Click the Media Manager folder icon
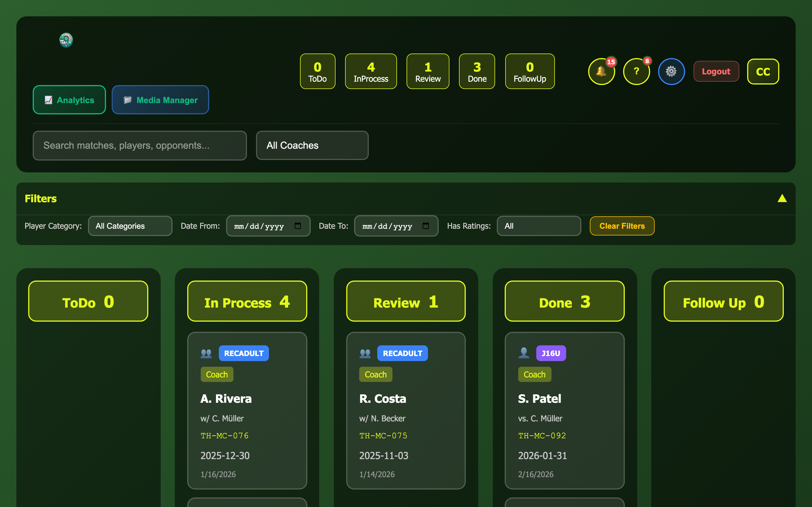812x507 pixels. (x=127, y=100)
